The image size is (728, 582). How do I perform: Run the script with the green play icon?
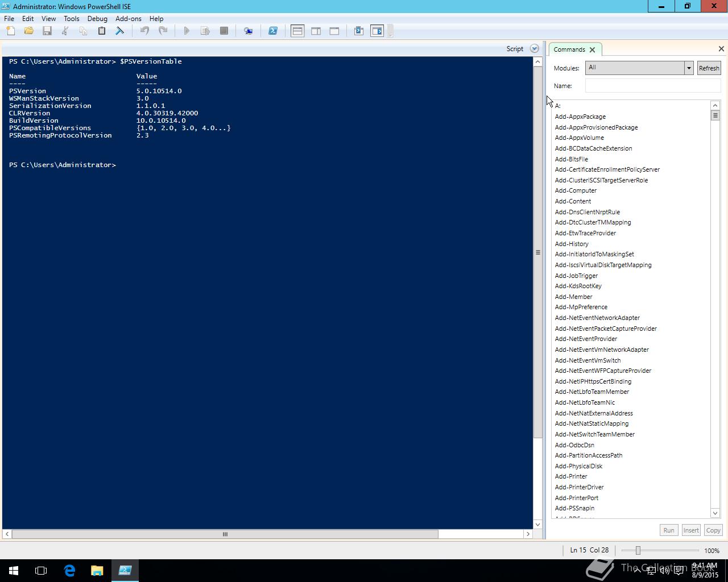[x=187, y=31]
